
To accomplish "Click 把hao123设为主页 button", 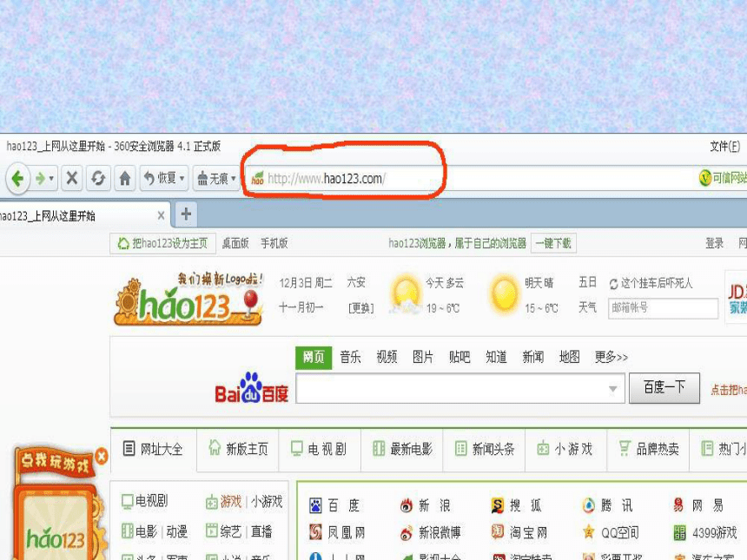I will click(x=162, y=243).
